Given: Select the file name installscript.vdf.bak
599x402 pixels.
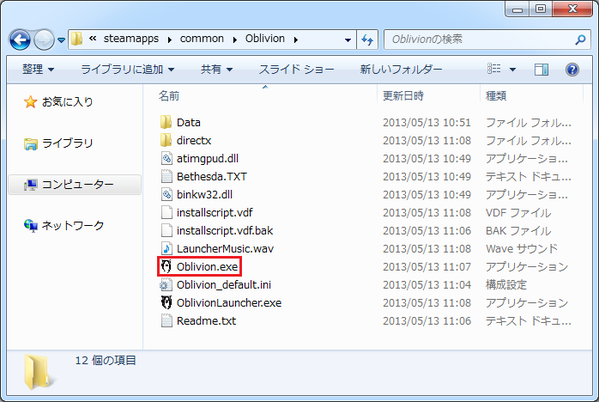Looking at the screenshot, I should coord(225,230).
